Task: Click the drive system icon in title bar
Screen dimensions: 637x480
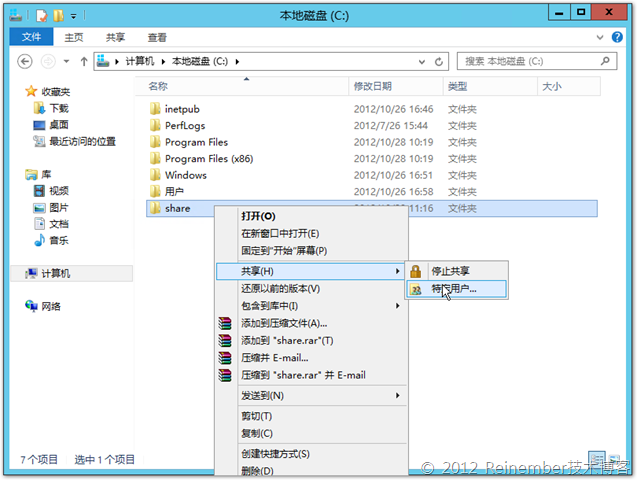Action: click(15, 15)
